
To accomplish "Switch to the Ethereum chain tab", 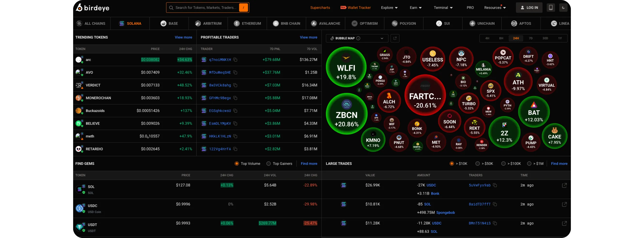I will point(248,23).
